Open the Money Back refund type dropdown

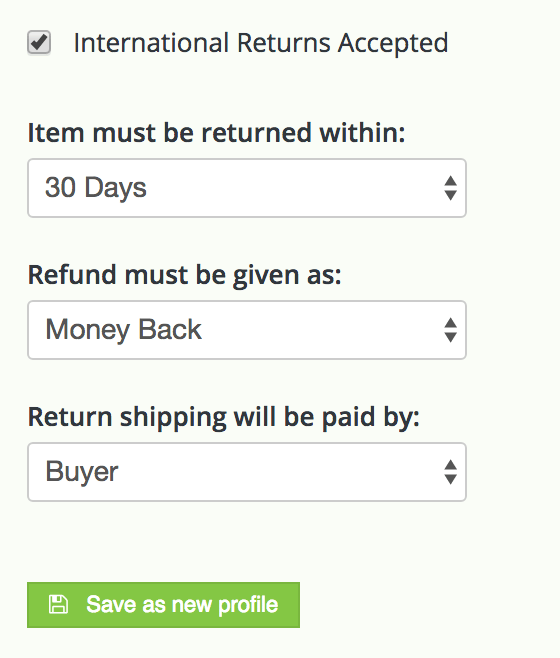pos(247,330)
